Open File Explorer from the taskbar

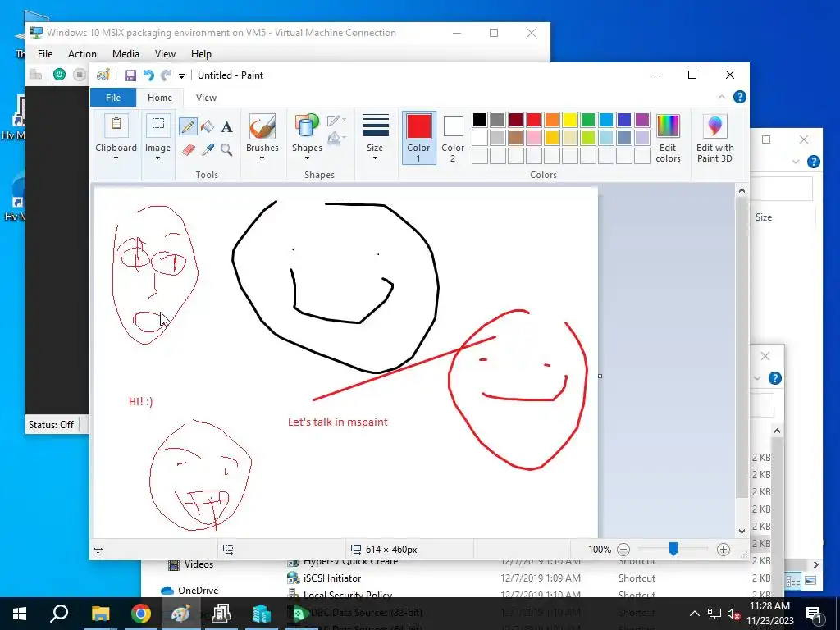[100, 614]
